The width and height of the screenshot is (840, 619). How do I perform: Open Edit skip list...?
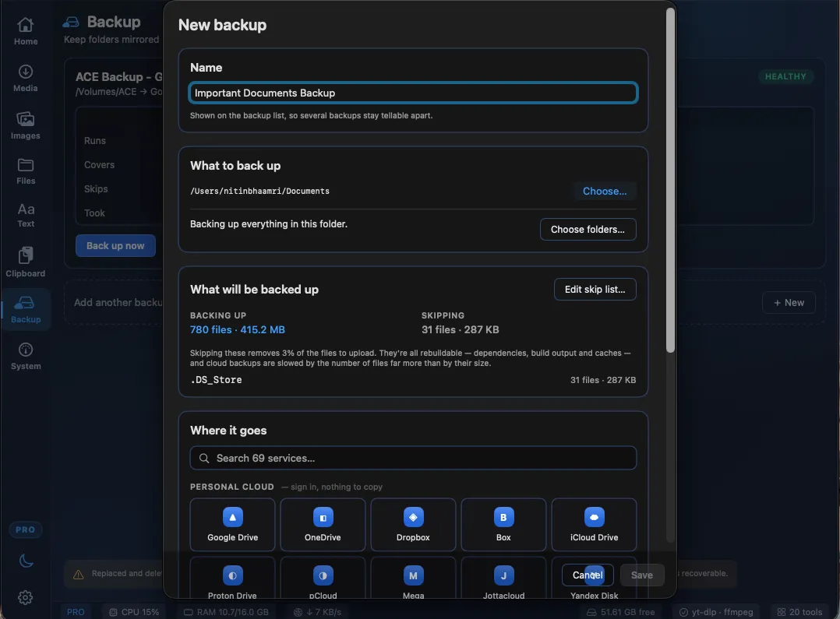point(595,289)
